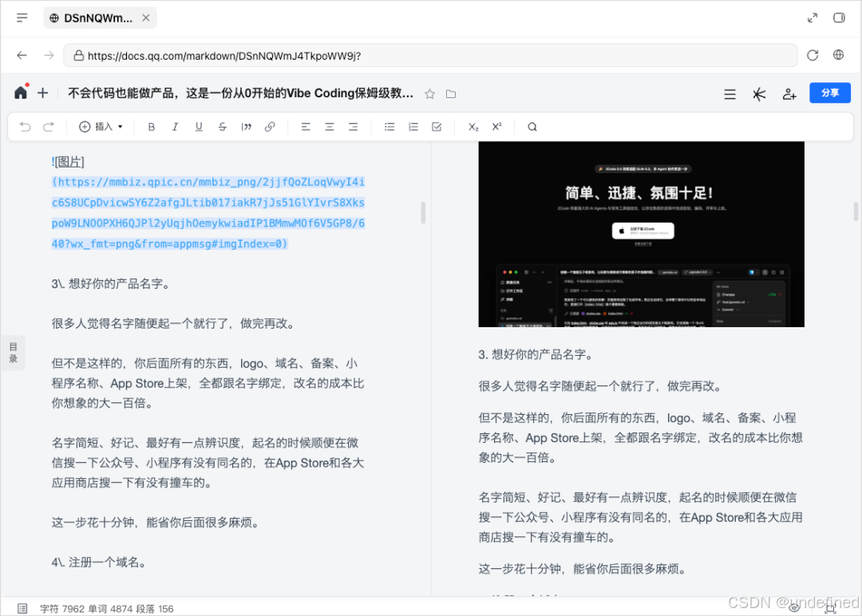Redo the last undone edit

point(49,127)
